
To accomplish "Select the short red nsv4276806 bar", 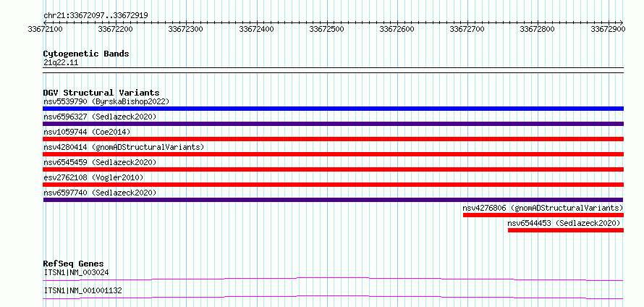I will tap(543, 215).
